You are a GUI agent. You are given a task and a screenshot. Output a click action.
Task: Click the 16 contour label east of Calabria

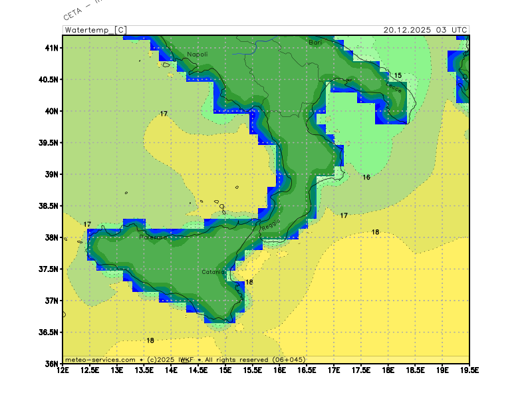(366, 178)
